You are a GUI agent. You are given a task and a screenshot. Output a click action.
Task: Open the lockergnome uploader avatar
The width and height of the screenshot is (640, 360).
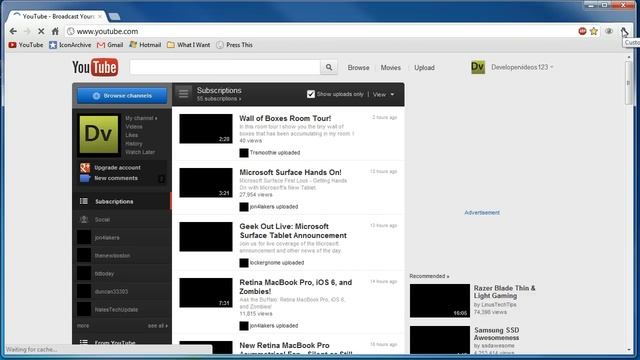click(x=244, y=263)
